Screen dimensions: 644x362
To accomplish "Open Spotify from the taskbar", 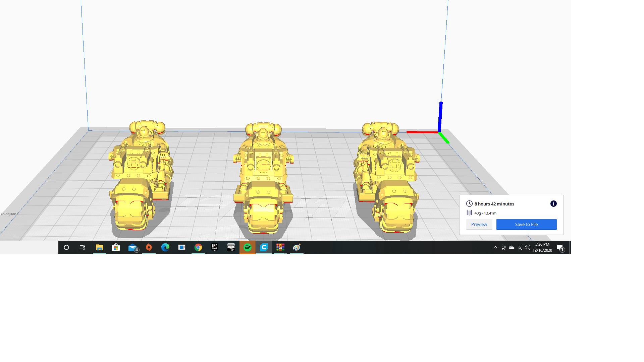I will coord(248,247).
